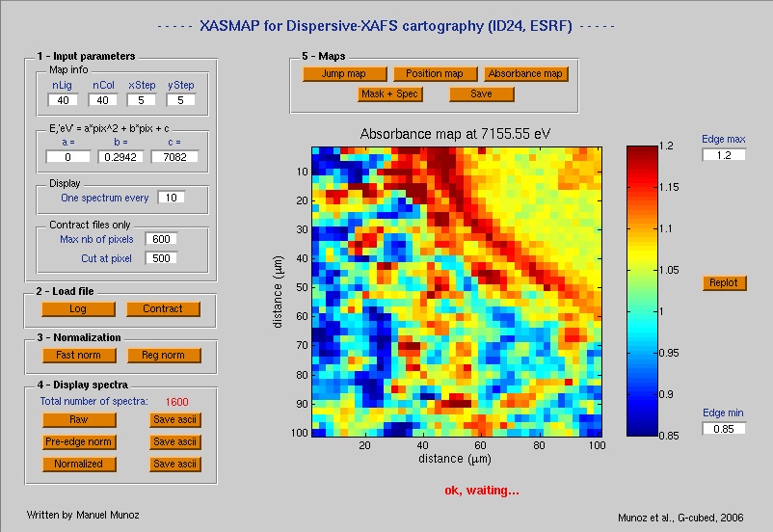Image resolution: width=773 pixels, height=532 pixels.
Task: Edit the One spectrum every field
Action: coord(171,198)
